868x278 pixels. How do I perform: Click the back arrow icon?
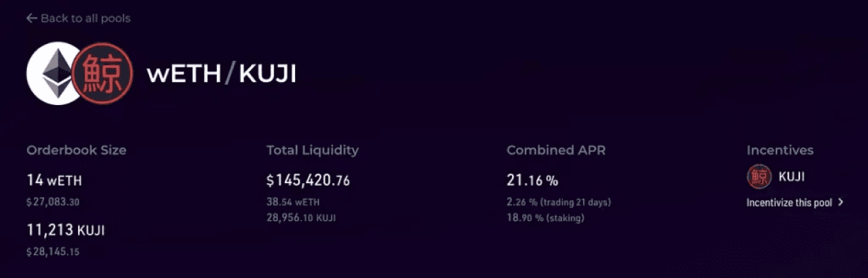[x=31, y=18]
